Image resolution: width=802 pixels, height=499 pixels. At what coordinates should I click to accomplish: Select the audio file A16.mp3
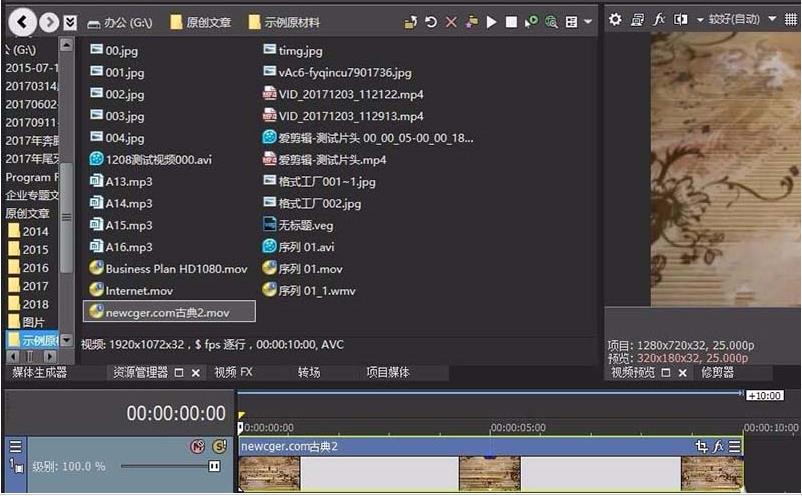tap(121, 247)
